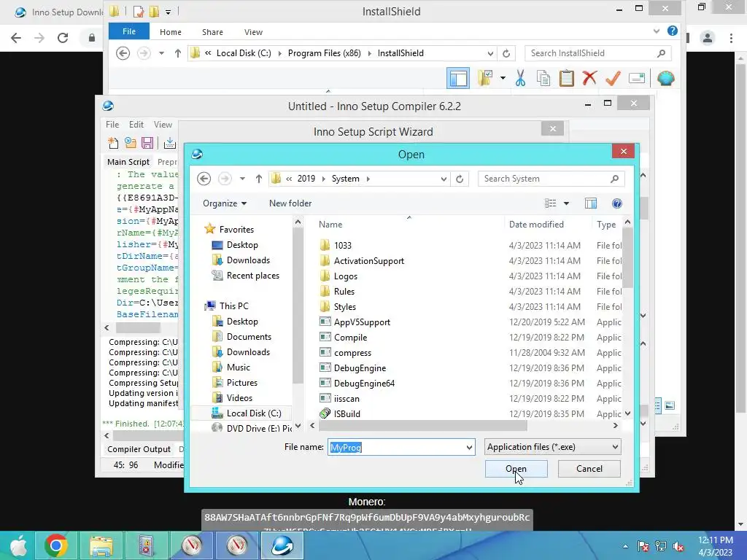Click New folder in Open dialog
Screen dimensions: 747x560
tap(290, 203)
